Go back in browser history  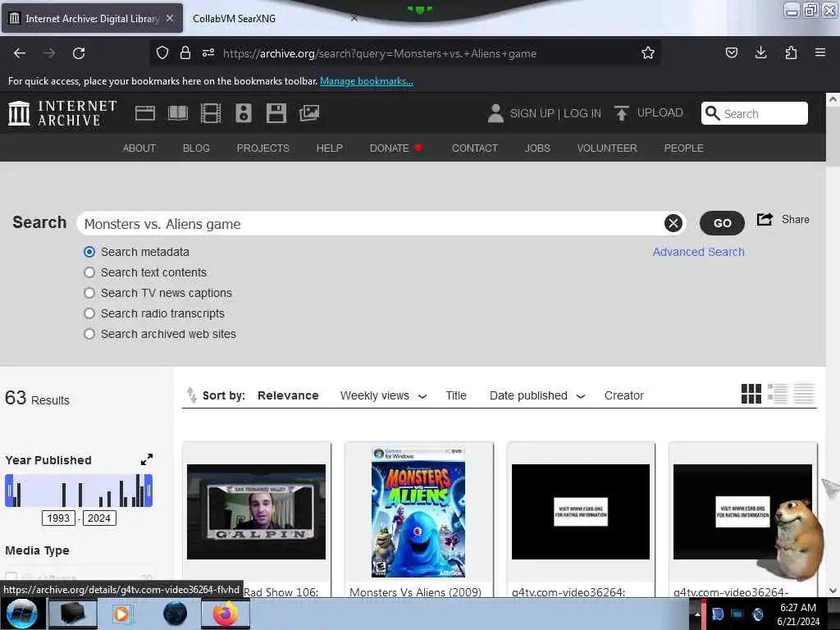[x=20, y=53]
